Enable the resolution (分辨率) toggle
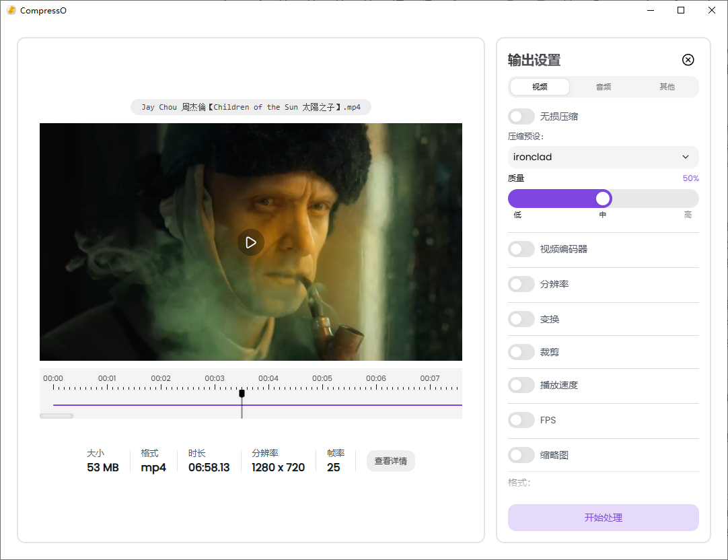The width and height of the screenshot is (728, 560). pos(521,284)
